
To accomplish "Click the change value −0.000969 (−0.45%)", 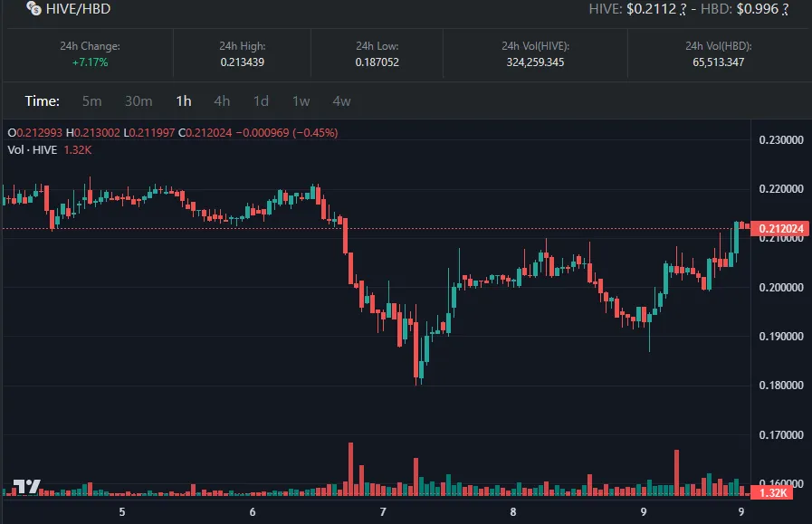I will pyautogui.click(x=287, y=132).
